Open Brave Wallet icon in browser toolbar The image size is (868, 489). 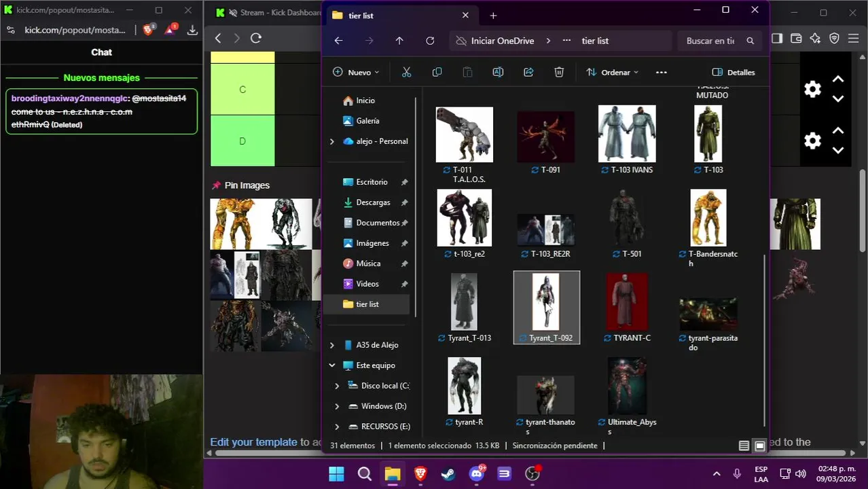(x=796, y=38)
